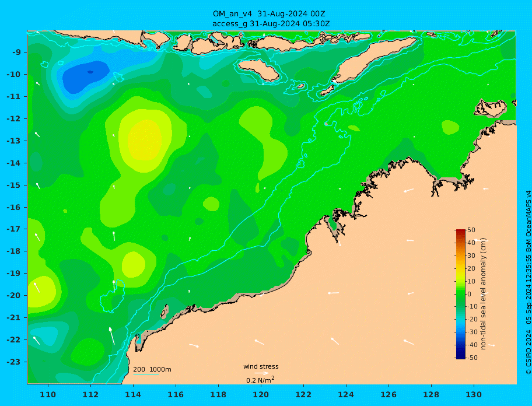Screen dimensions: 532x406
Task: Click latitude axis tick label "-11"
Action: pos(13,97)
